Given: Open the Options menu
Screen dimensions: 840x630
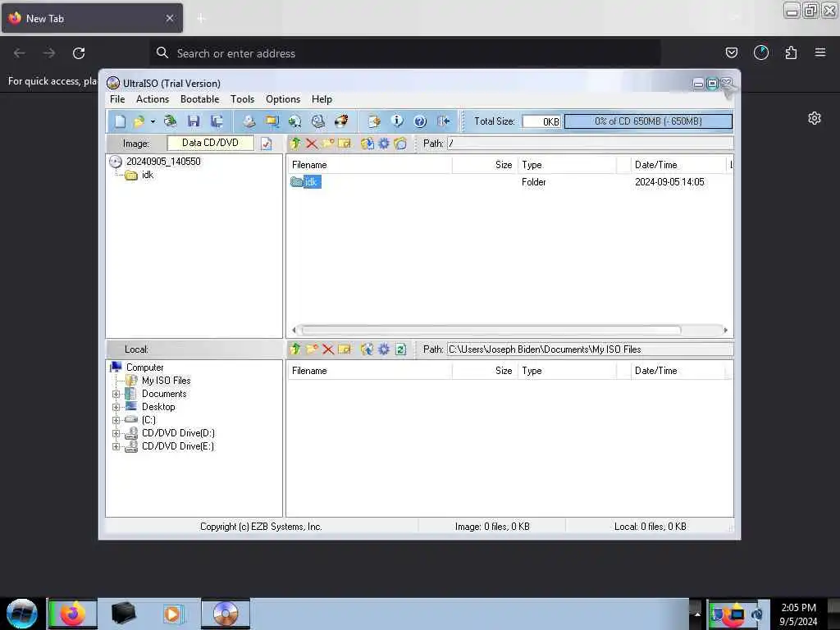Looking at the screenshot, I should 283,99.
